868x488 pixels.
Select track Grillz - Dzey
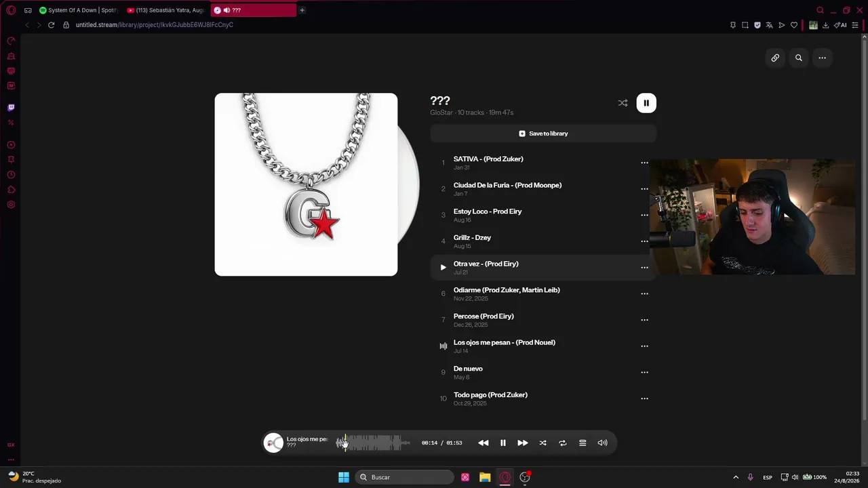pyautogui.click(x=543, y=241)
